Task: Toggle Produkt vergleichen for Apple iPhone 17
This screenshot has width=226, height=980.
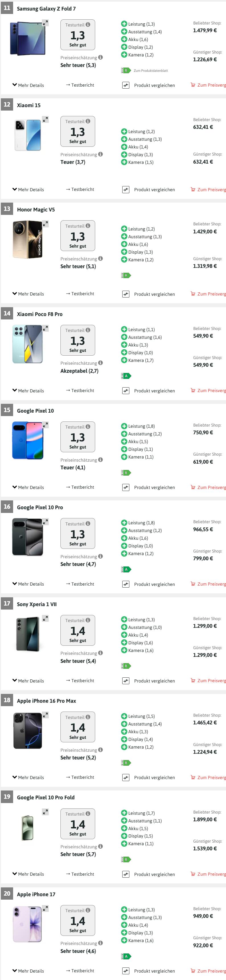Action: pyautogui.click(x=126, y=971)
